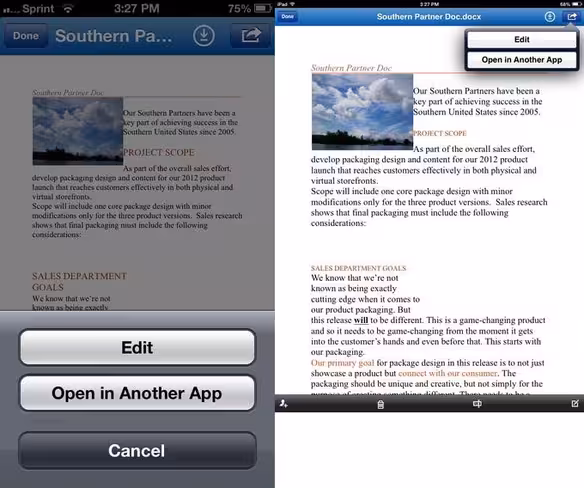Tap the move icon in iPad bottom bar
The height and width of the screenshot is (488, 584).
tap(477, 404)
